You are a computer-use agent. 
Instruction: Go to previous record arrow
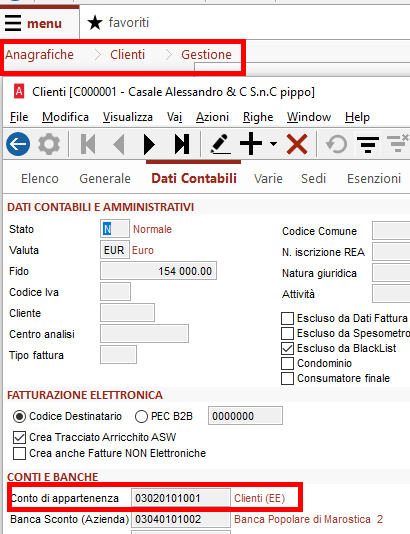pos(119,144)
